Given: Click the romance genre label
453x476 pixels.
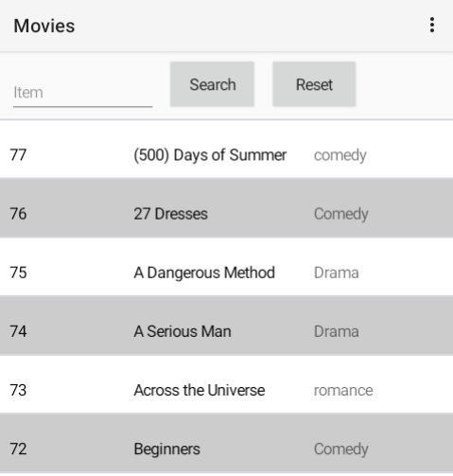Looking at the screenshot, I should click(x=343, y=391).
